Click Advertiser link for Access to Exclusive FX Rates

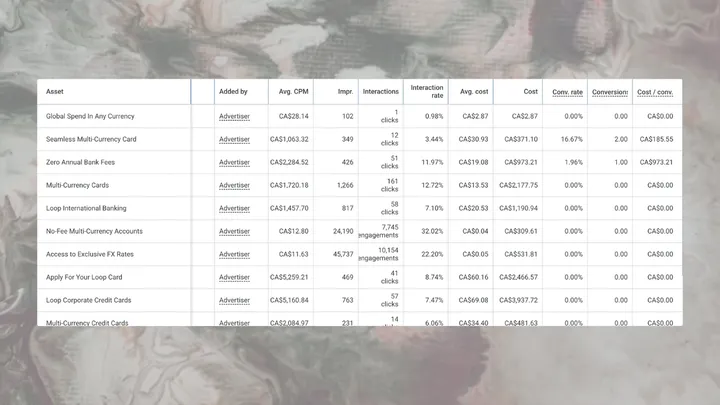234,254
